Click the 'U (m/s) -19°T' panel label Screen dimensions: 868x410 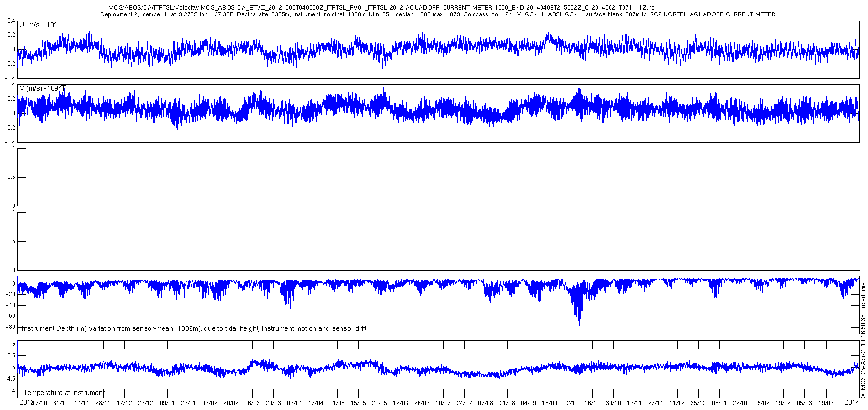[x=41, y=25]
